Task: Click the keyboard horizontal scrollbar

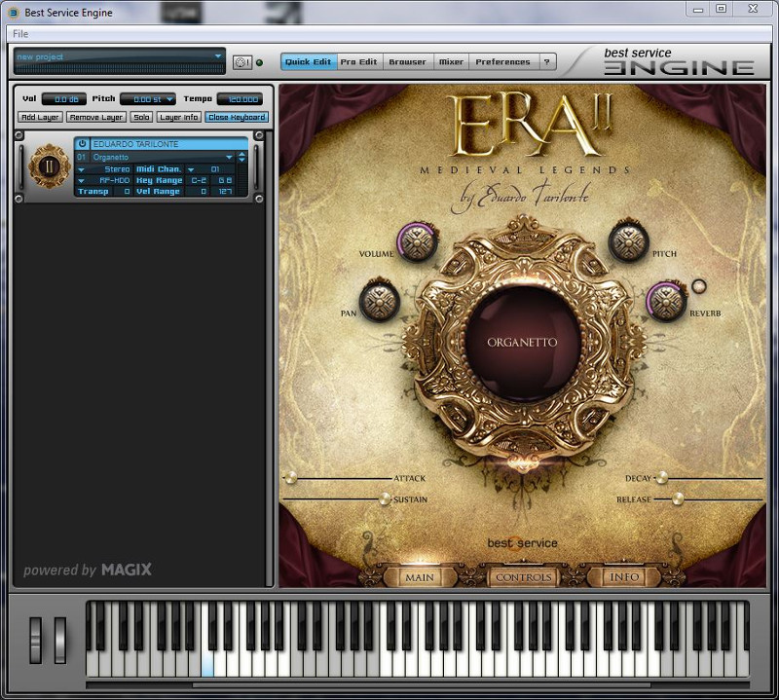Action: coord(422,685)
